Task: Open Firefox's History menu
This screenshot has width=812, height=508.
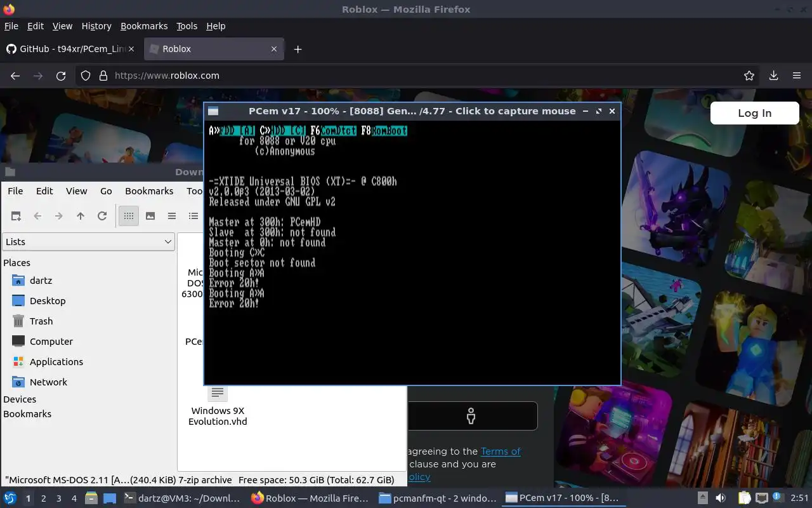Action: point(96,26)
